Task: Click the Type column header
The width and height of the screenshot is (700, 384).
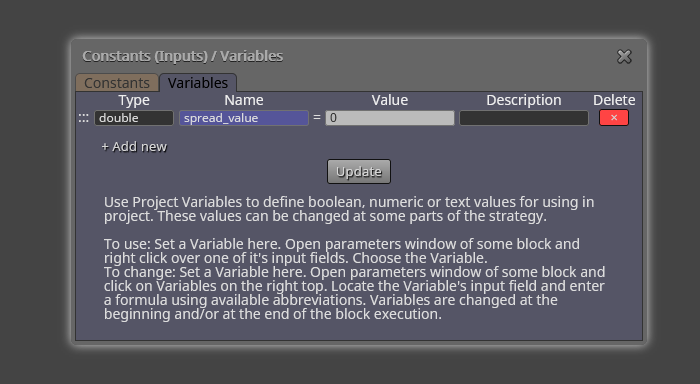Action: 134,100
